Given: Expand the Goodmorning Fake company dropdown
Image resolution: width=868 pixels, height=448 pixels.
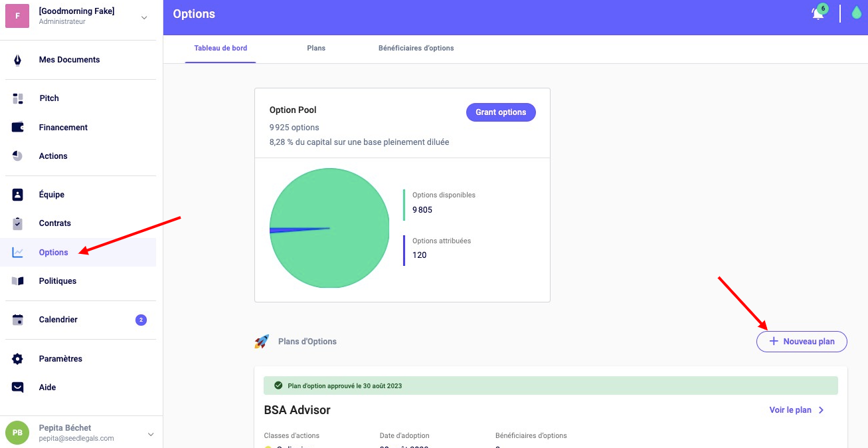Looking at the screenshot, I should 144,17.
